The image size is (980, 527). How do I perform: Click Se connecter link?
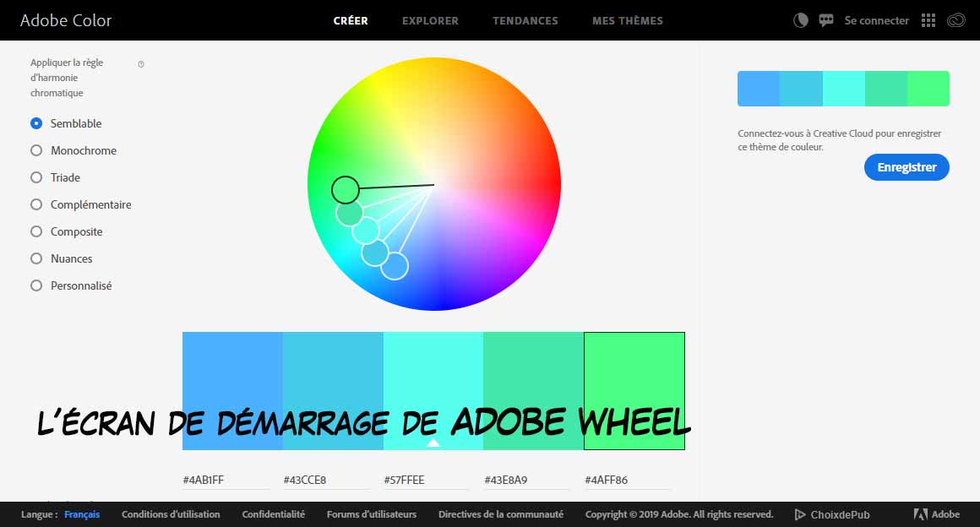[x=876, y=20]
